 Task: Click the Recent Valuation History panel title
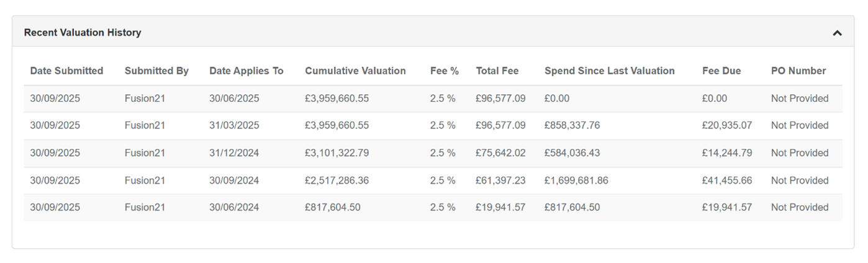(x=83, y=32)
